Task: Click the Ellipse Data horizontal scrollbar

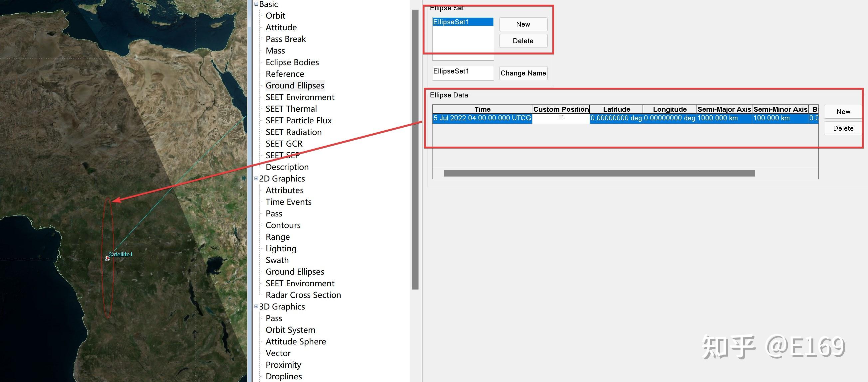Action: tap(599, 173)
